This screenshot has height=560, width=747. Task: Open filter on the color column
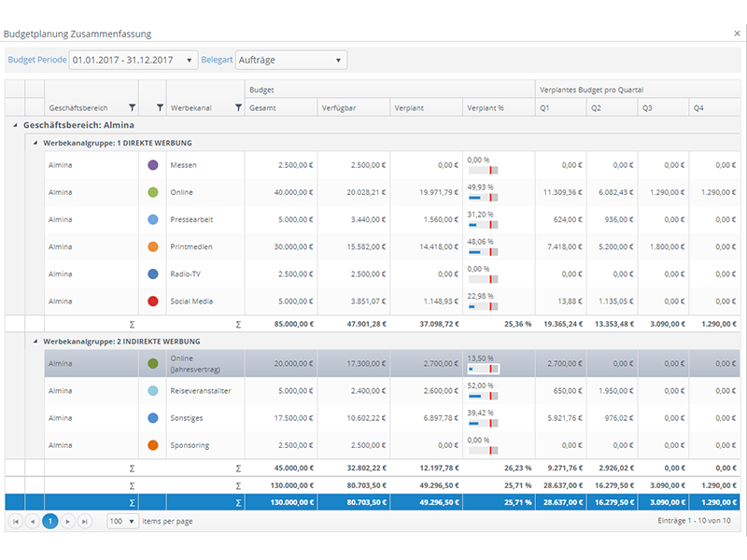coord(159,108)
